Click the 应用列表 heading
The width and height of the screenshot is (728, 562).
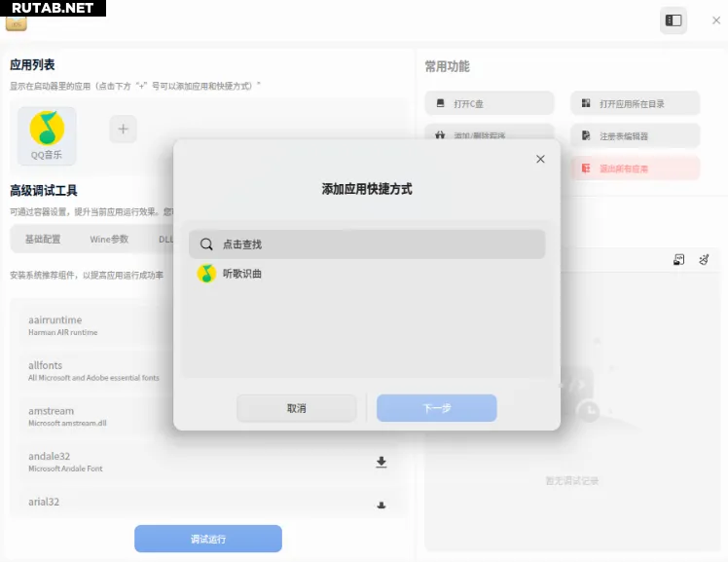[x=32, y=64]
